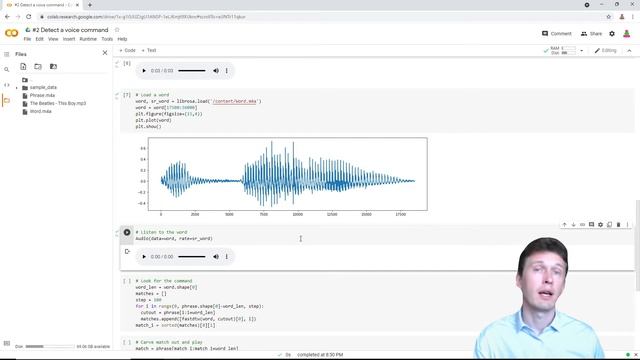
Task: Refresh the file browser
Action: tap(38, 67)
